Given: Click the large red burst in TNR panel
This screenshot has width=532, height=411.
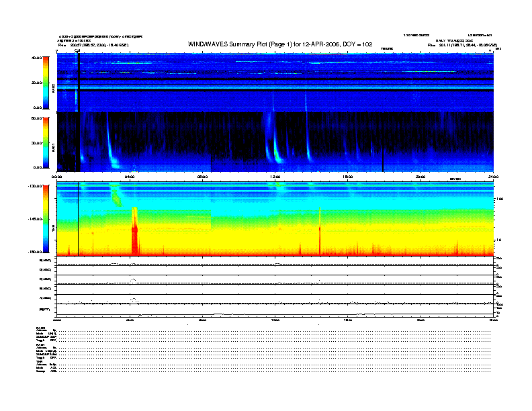Looking at the screenshot, I should [135, 232].
